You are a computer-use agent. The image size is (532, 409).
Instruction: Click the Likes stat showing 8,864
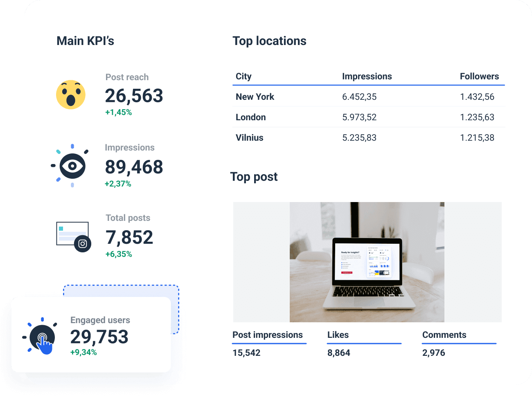(x=338, y=353)
